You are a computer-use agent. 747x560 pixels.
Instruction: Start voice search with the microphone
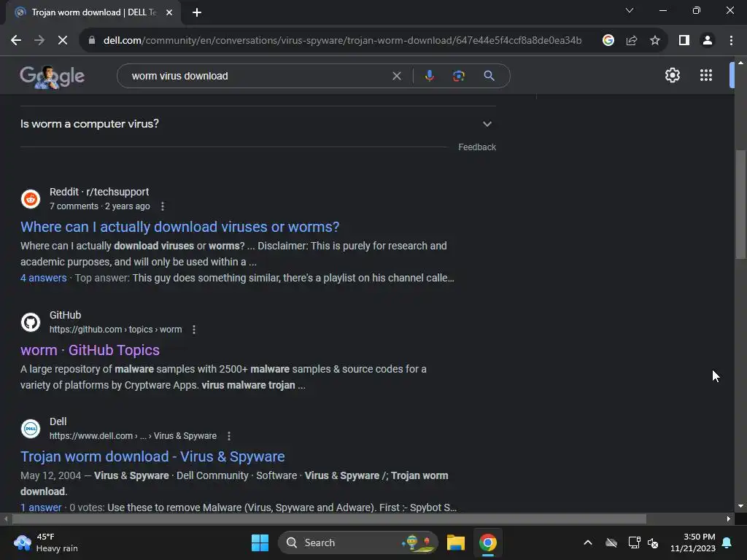[429, 76]
